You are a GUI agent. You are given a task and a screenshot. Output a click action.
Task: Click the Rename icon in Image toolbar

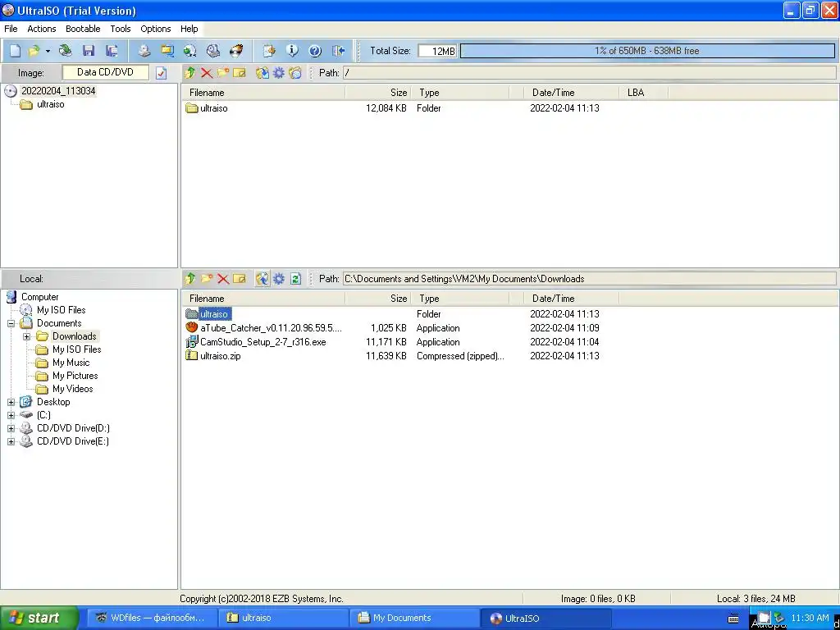click(x=240, y=73)
